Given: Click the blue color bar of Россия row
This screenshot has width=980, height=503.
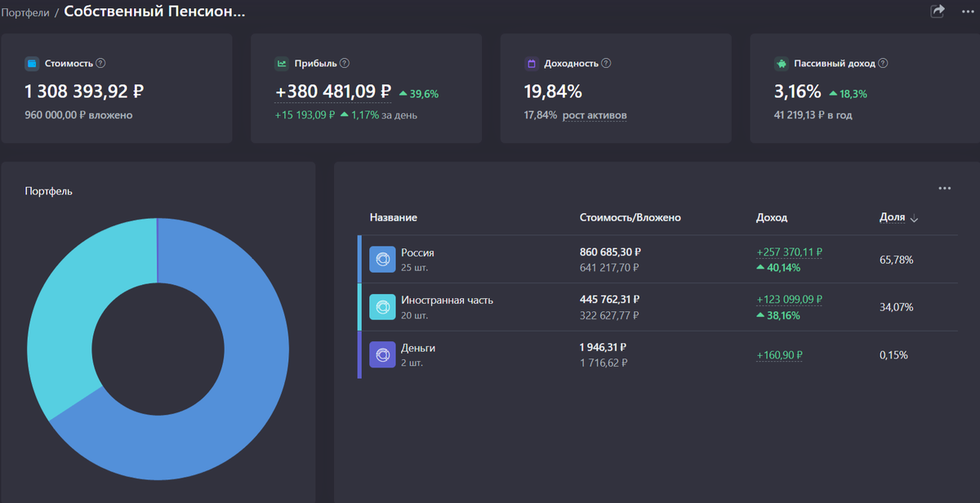Looking at the screenshot, I should (x=359, y=259).
